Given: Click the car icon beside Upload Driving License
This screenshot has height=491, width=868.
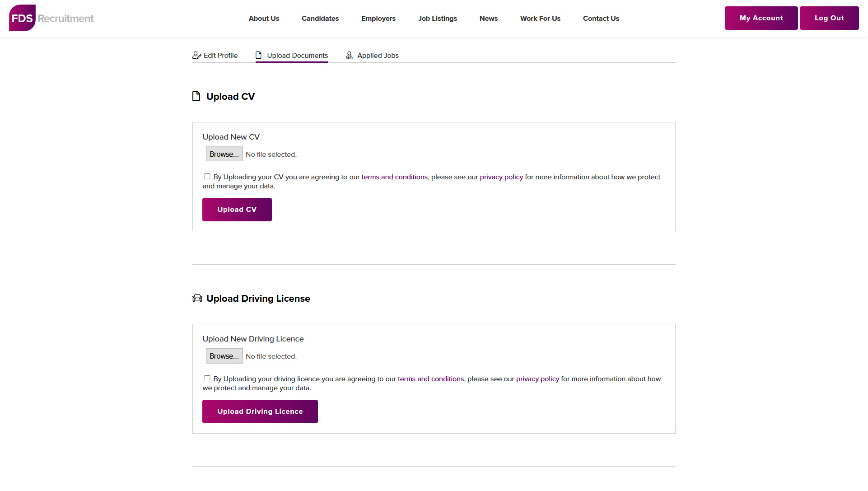Looking at the screenshot, I should click(197, 298).
